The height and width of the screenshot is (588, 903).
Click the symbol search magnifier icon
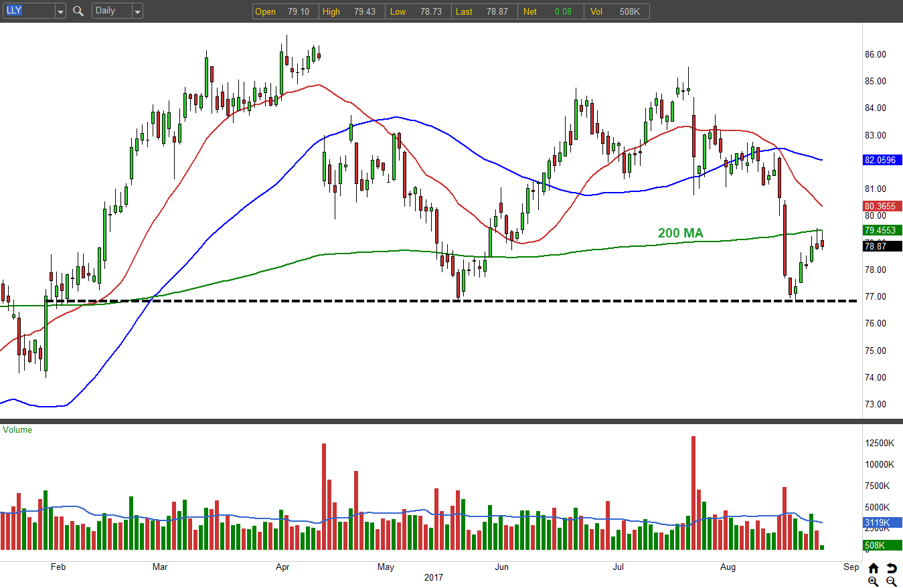click(78, 11)
